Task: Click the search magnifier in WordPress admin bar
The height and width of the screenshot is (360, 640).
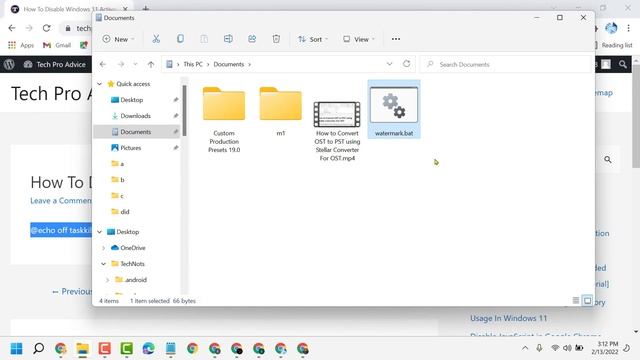Action: [622, 64]
